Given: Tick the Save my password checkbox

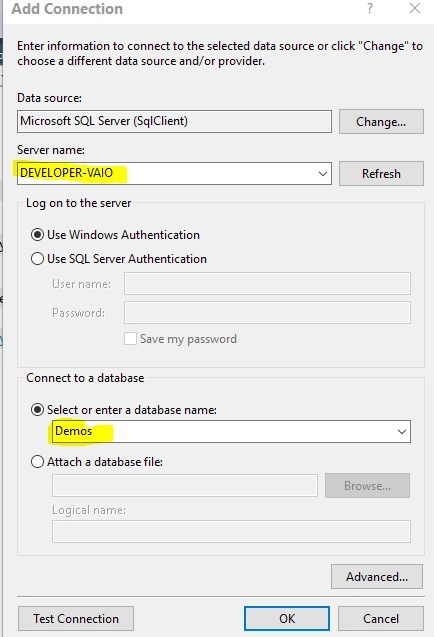Looking at the screenshot, I should [x=130, y=339].
